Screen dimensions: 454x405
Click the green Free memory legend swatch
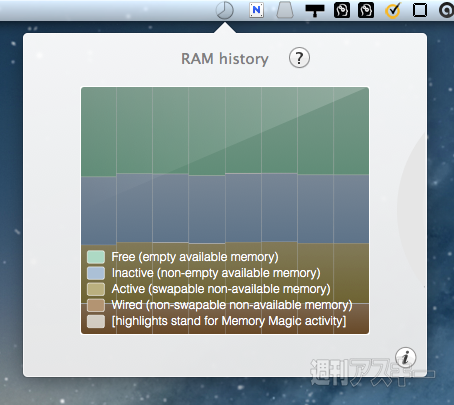(x=96, y=257)
